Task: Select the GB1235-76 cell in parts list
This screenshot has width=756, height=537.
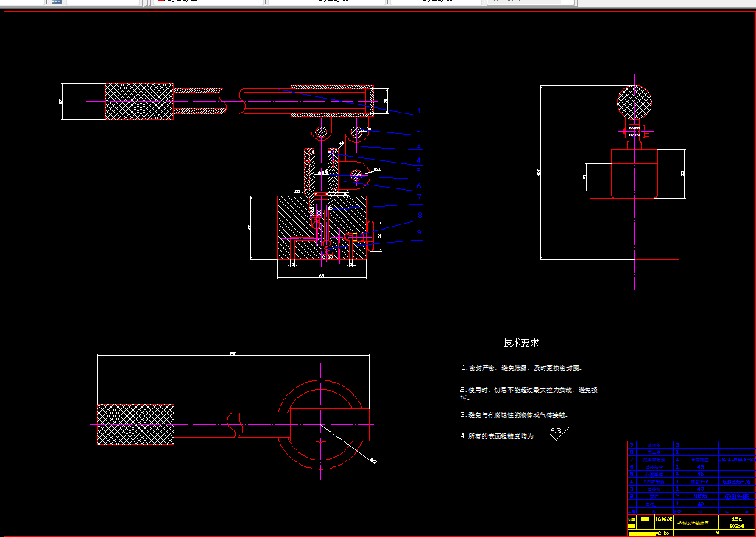Action: click(737, 482)
